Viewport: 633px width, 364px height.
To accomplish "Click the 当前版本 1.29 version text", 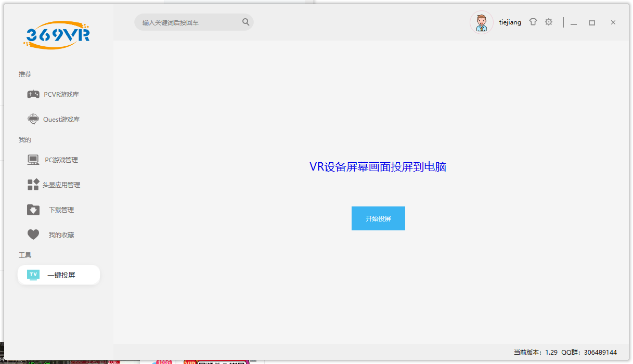I will [535, 353].
